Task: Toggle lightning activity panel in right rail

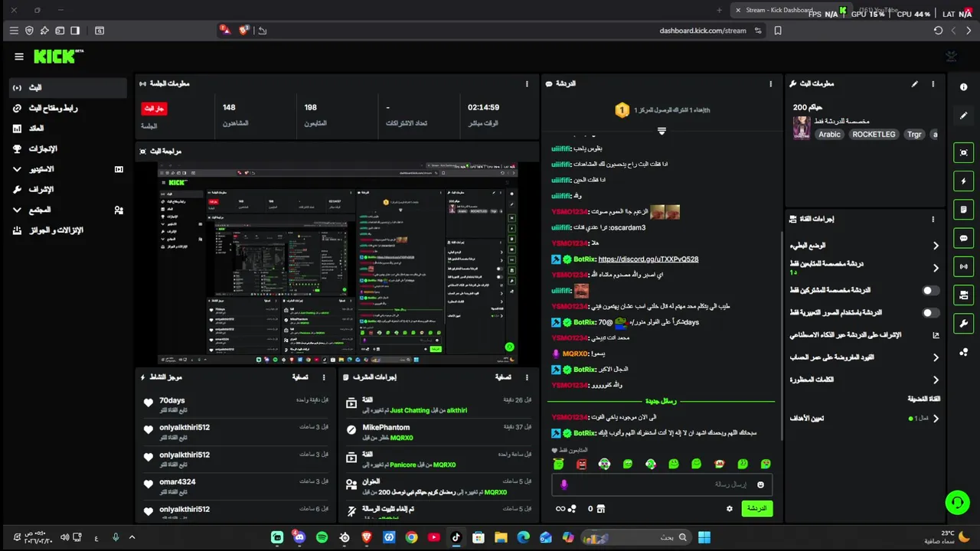Action: pyautogui.click(x=964, y=181)
